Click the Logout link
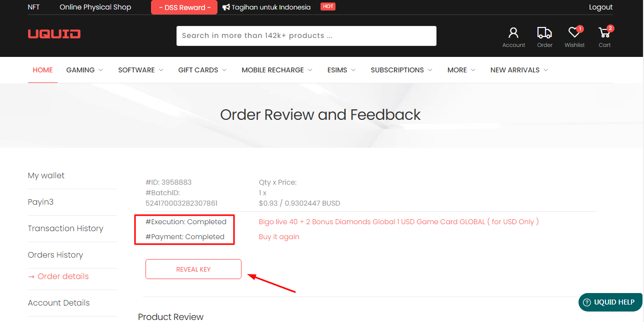The width and height of the screenshot is (644, 322). click(600, 7)
